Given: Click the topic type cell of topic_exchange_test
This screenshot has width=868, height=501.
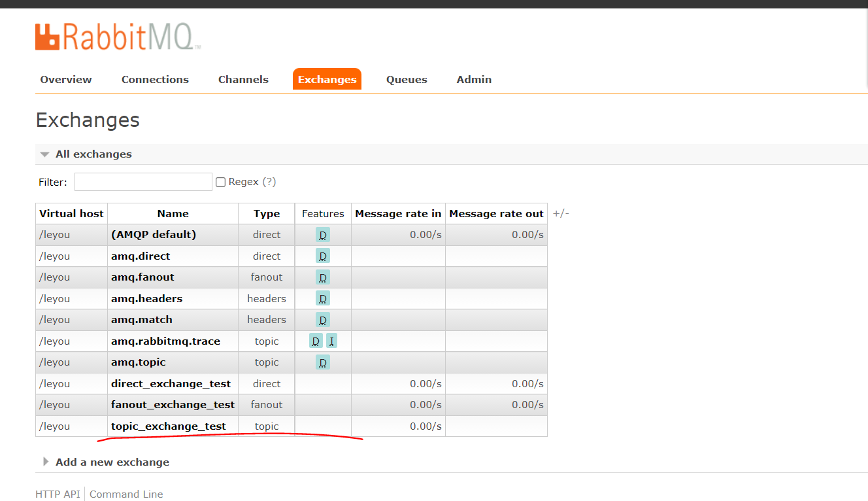Looking at the screenshot, I should (x=267, y=426).
